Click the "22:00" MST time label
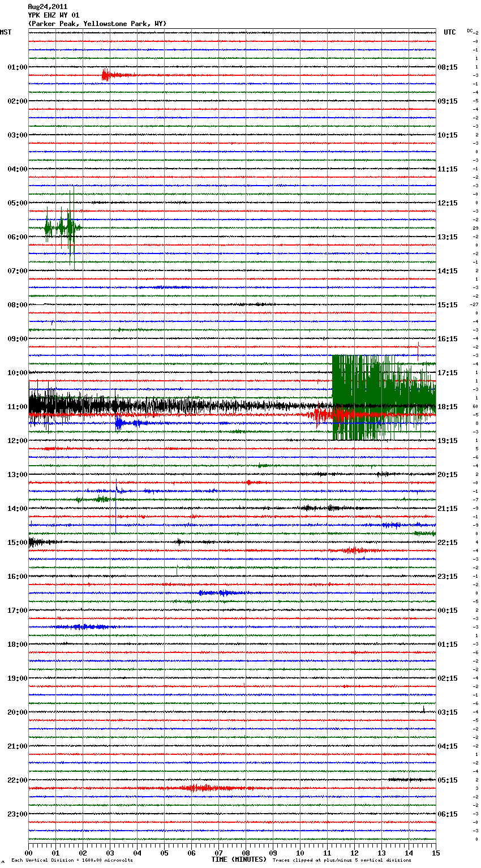The image size is (481, 868). point(17,780)
